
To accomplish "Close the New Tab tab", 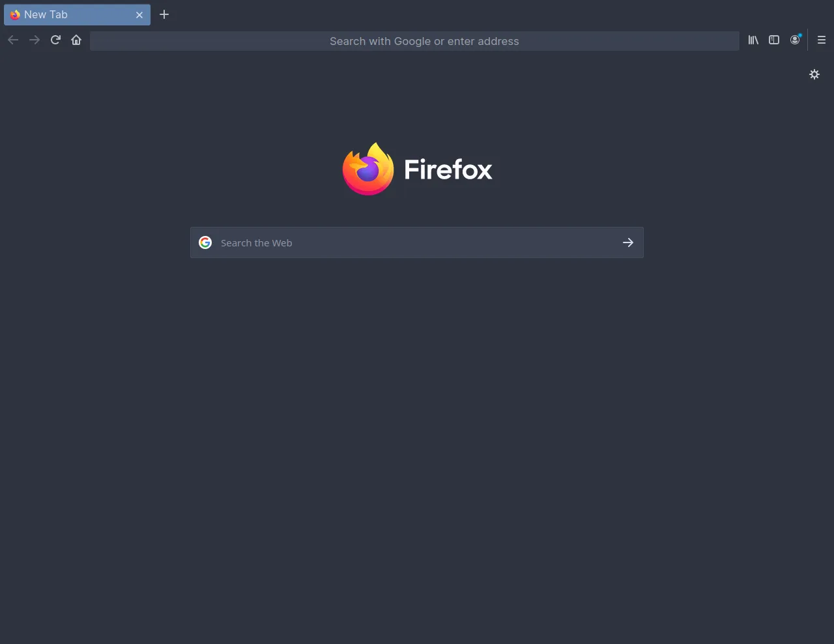I will (139, 15).
